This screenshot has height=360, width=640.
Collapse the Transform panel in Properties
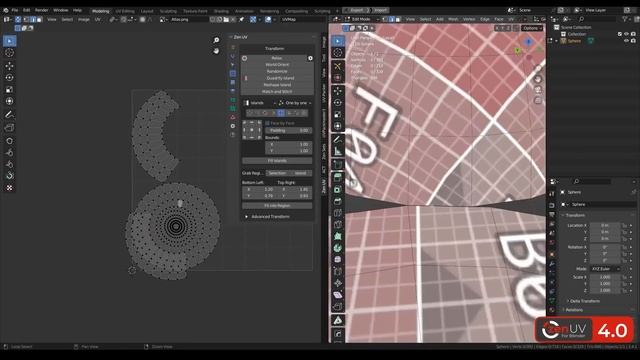[574, 215]
